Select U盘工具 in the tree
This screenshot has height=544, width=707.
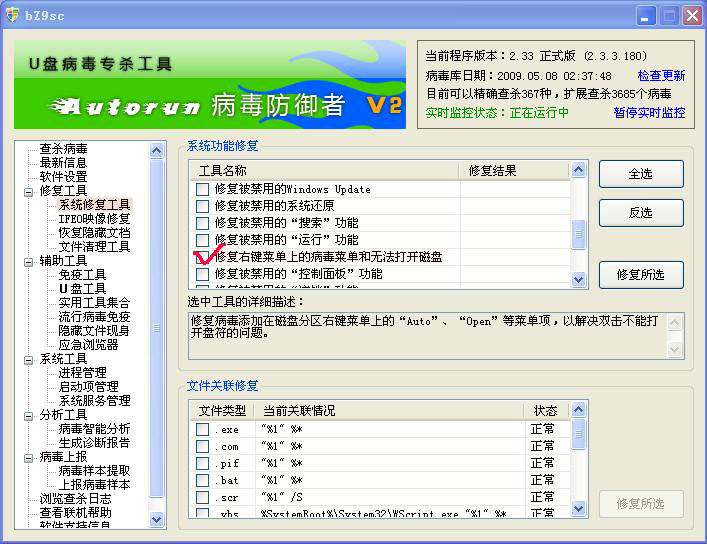coord(82,289)
